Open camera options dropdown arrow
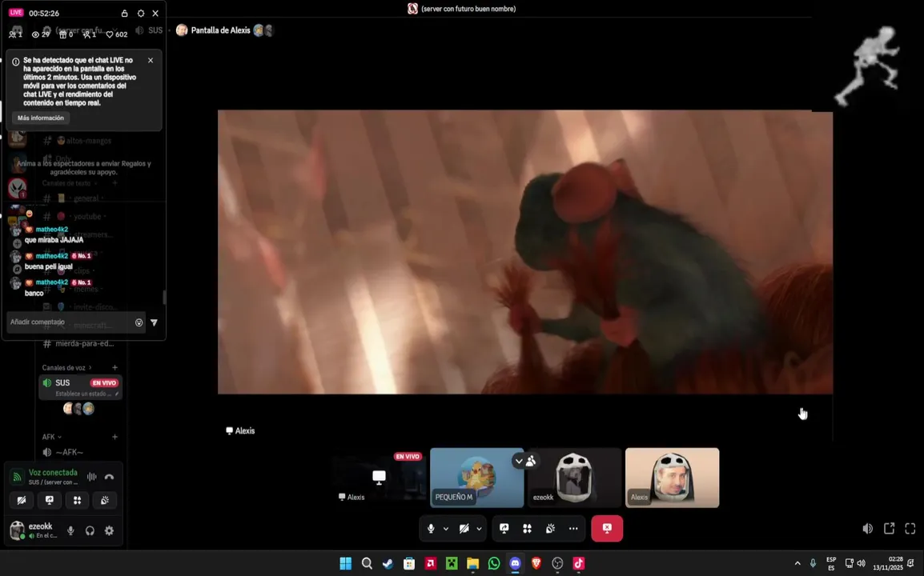The width and height of the screenshot is (924, 576). tap(479, 528)
